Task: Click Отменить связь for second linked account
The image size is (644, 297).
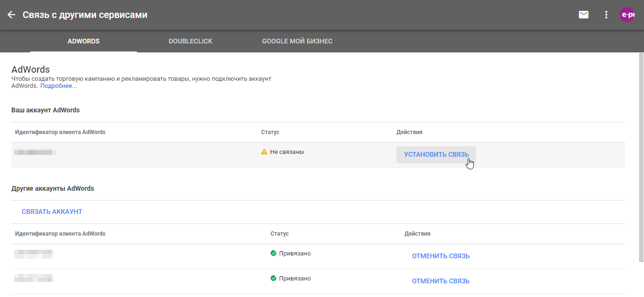Action: [441, 281]
